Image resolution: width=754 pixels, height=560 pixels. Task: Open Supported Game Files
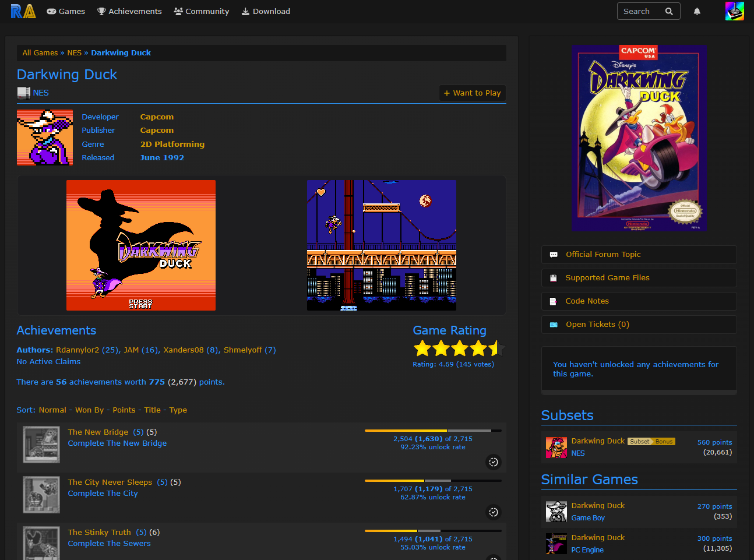tap(639, 277)
